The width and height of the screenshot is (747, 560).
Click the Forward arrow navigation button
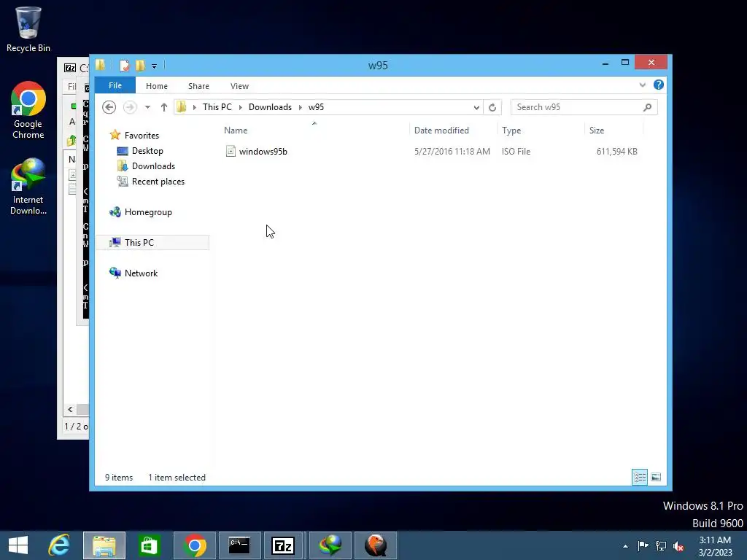tap(130, 107)
